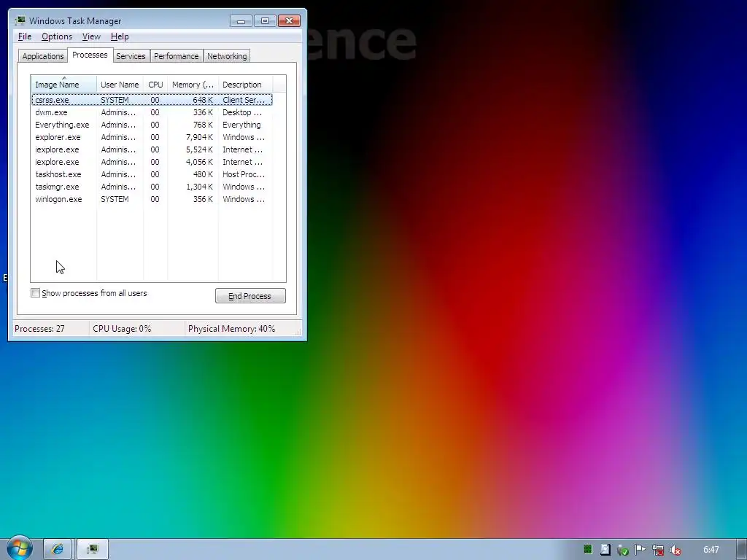Sort by the Image Name column header
The image size is (747, 560).
click(x=64, y=85)
